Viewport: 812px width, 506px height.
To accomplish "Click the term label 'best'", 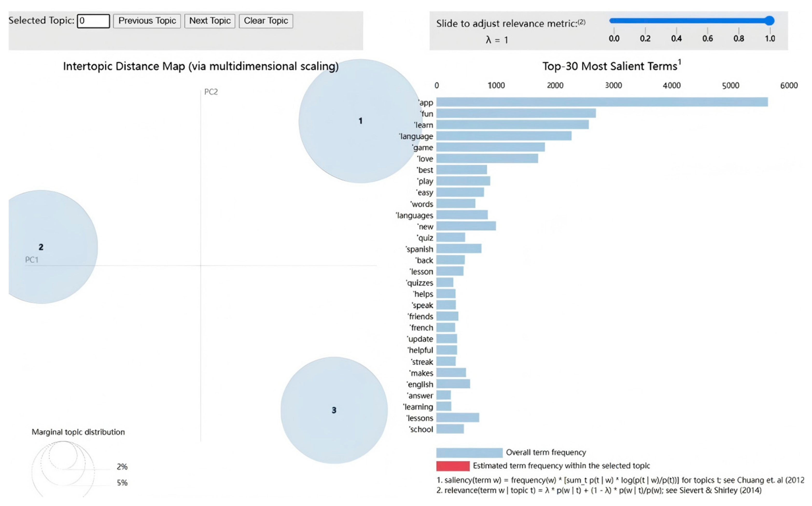I will (x=425, y=170).
